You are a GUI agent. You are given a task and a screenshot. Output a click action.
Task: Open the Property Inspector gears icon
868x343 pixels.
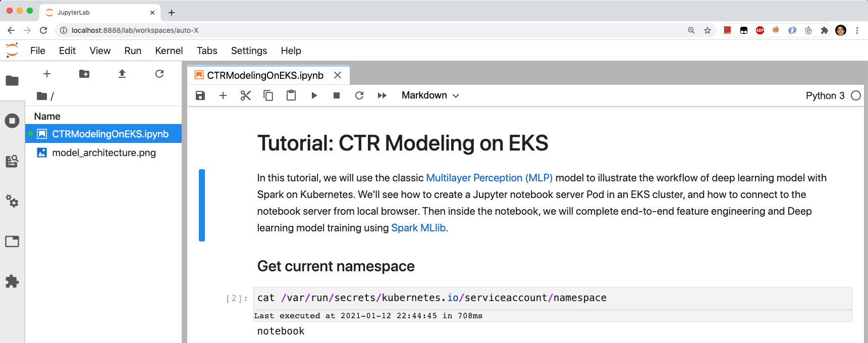[12, 201]
